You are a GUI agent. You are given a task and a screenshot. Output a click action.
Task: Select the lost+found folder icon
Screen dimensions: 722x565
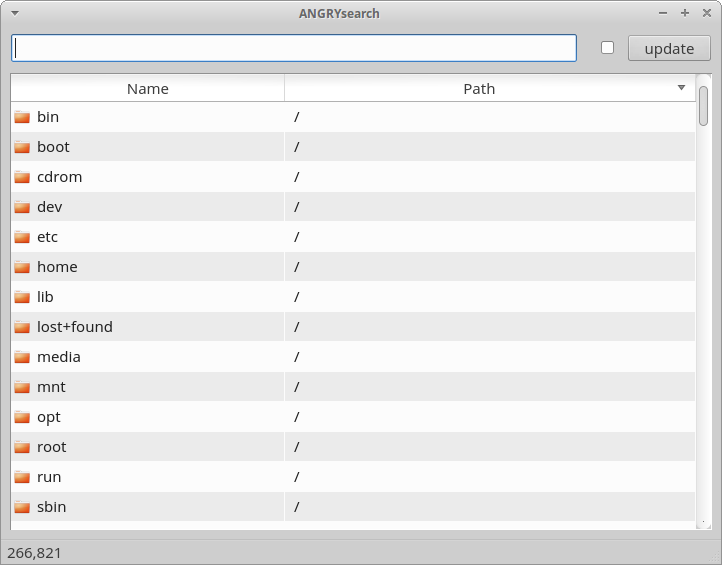click(x=22, y=327)
